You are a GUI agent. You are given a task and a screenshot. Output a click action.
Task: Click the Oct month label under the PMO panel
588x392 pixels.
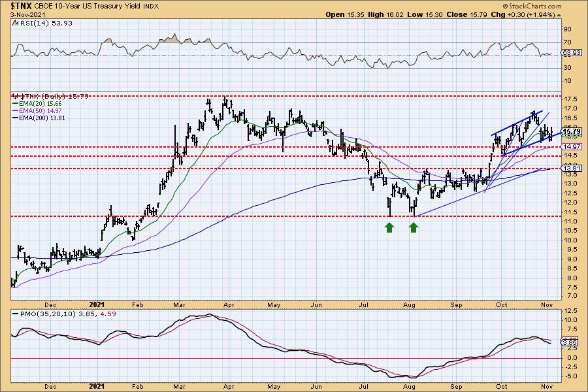pyautogui.click(x=501, y=386)
